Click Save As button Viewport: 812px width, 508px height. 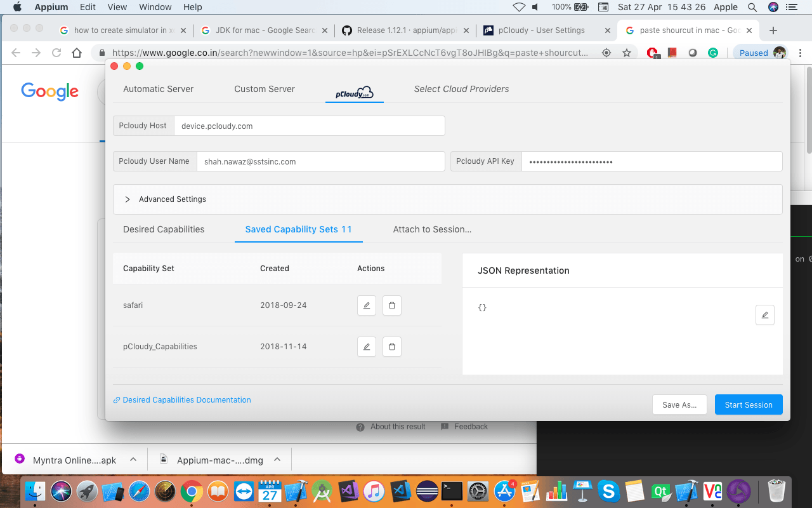(679, 404)
